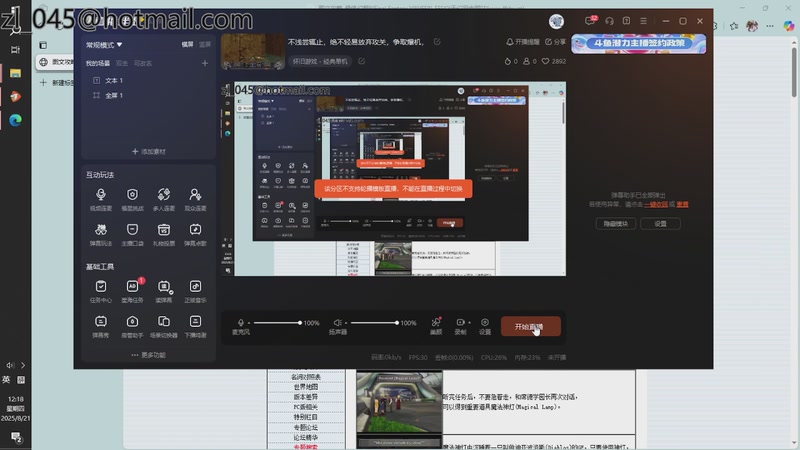Open the hamburger menu in title bar
The height and width of the screenshot is (450, 800).
643,21
